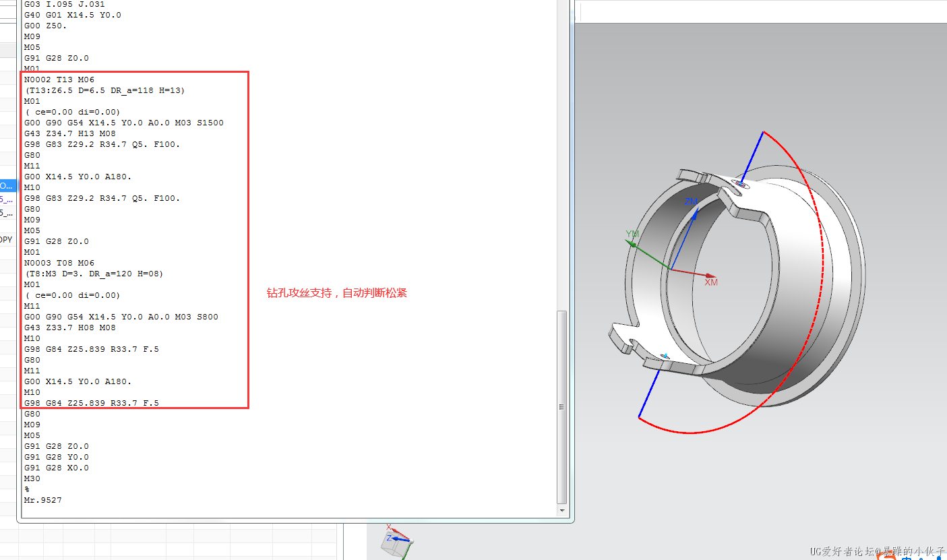
Task: Click the "%" line in the listing
Action: pos(27,489)
